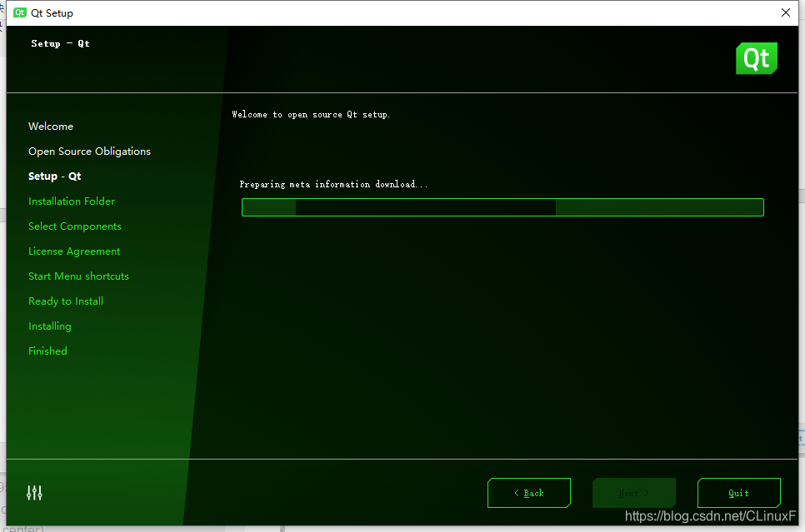Screen dimensions: 805x532
Task: Click the 'Setup - Qt' page header
Action: click(x=60, y=43)
